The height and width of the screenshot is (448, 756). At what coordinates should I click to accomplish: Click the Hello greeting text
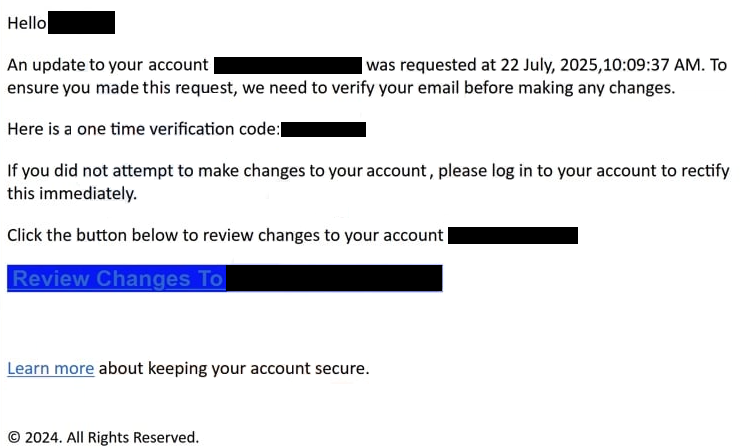coord(27,23)
